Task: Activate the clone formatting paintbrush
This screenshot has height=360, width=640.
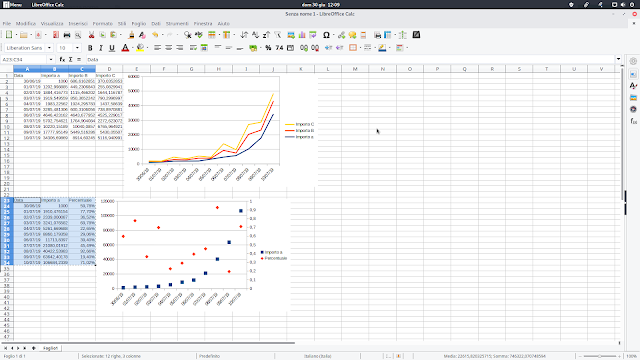Action: 131,35
